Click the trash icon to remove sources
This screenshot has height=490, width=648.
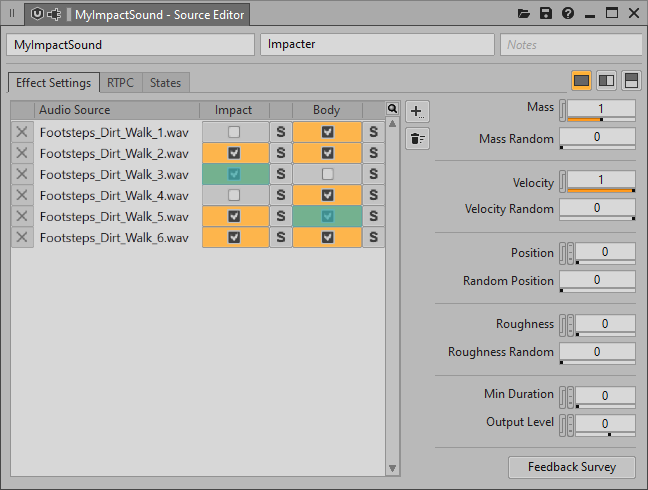pos(417,139)
